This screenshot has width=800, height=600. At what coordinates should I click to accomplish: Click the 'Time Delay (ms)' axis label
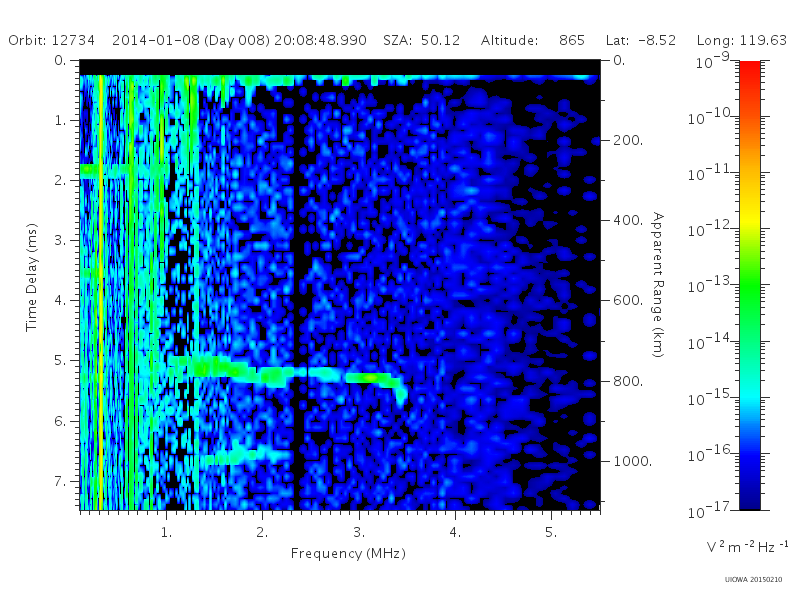(32, 277)
